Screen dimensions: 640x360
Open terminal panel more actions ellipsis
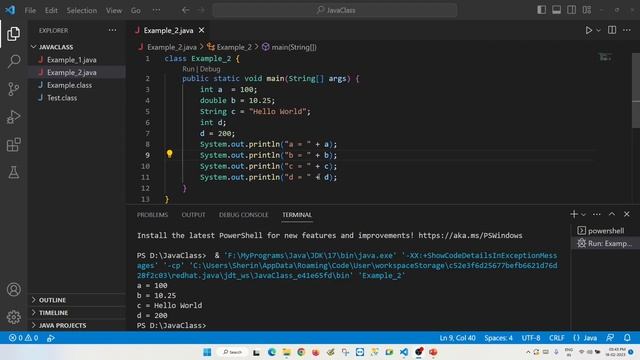pyautogui.click(x=597, y=214)
